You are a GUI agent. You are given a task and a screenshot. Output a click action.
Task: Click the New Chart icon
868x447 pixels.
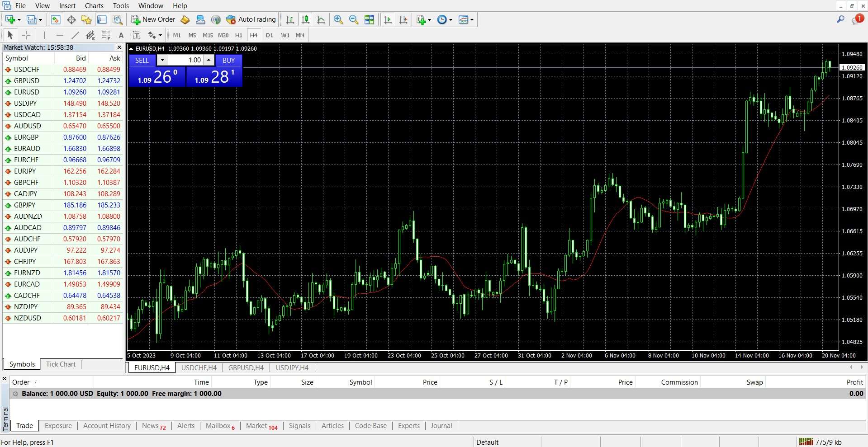(x=10, y=19)
